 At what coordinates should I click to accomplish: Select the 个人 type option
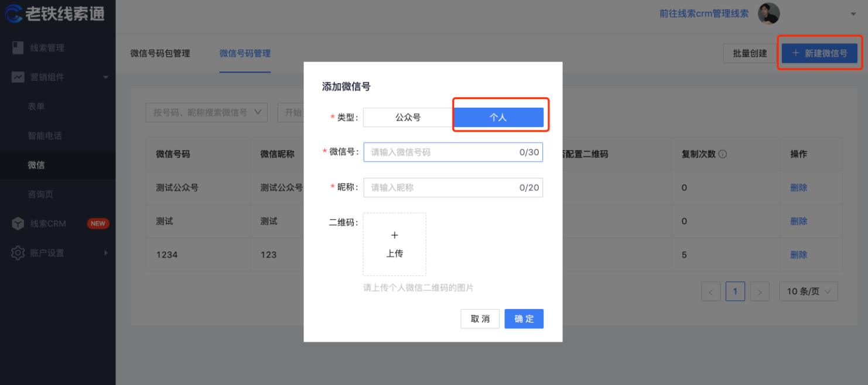(499, 116)
